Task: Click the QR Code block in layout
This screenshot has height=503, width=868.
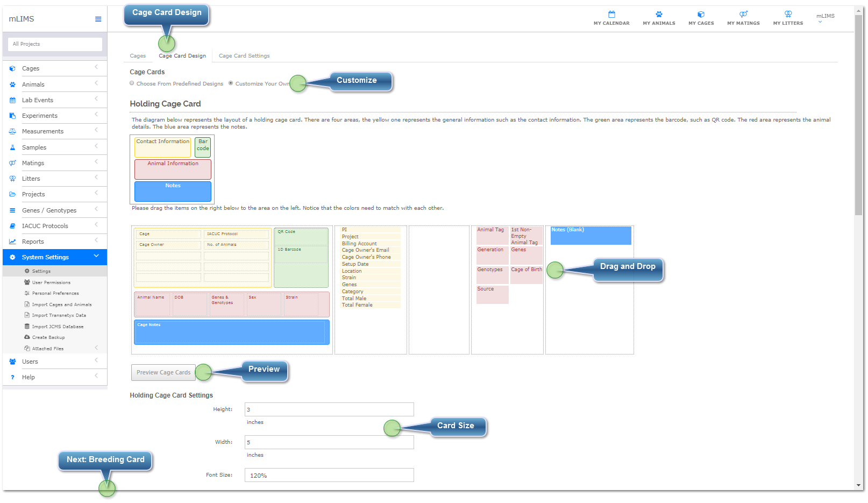Action: (301, 237)
